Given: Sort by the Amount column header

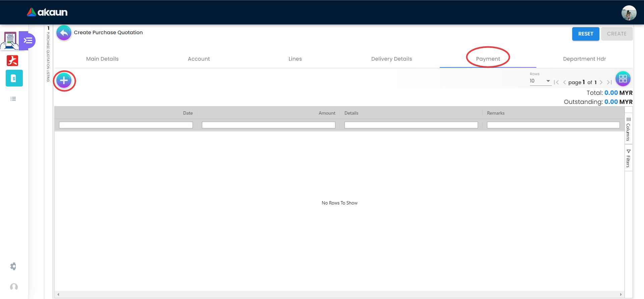Looking at the screenshot, I should tap(327, 113).
